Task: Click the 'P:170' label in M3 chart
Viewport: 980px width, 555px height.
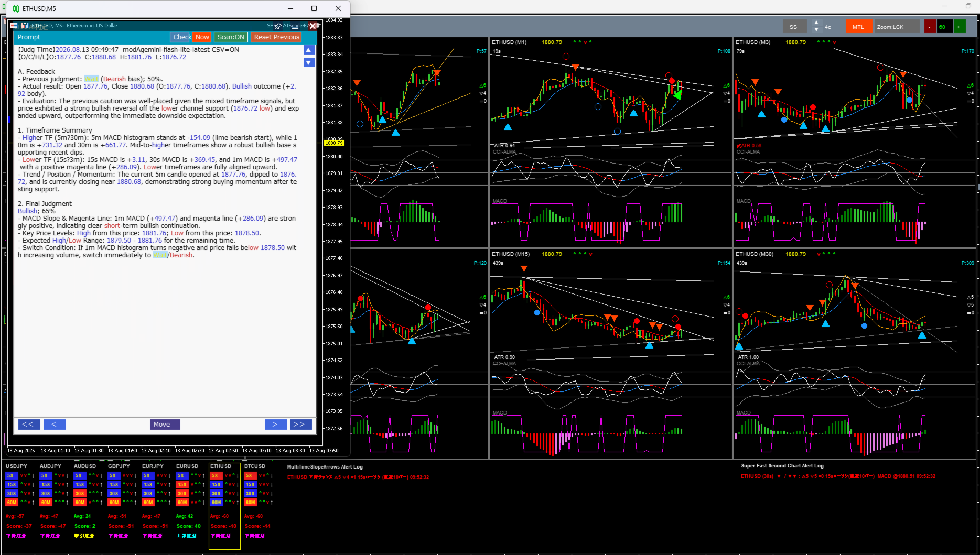Action: (968, 51)
